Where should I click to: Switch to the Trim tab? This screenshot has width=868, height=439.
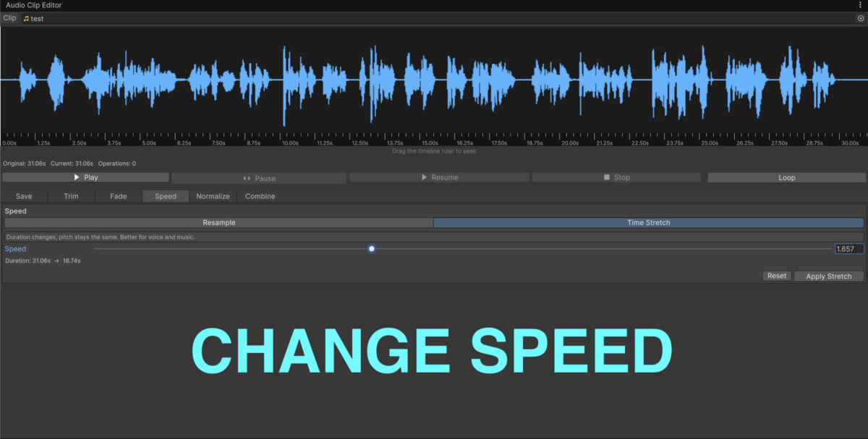click(x=71, y=196)
